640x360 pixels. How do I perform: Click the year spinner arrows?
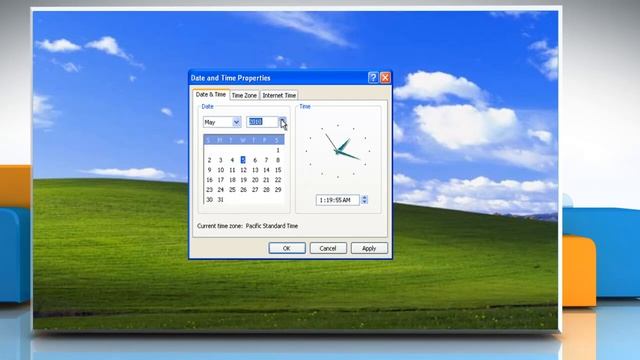click(282, 122)
